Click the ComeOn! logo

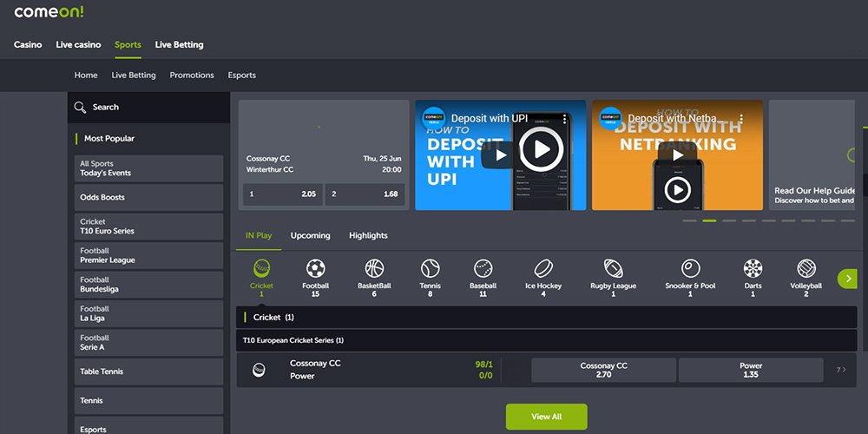click(49, 11)
